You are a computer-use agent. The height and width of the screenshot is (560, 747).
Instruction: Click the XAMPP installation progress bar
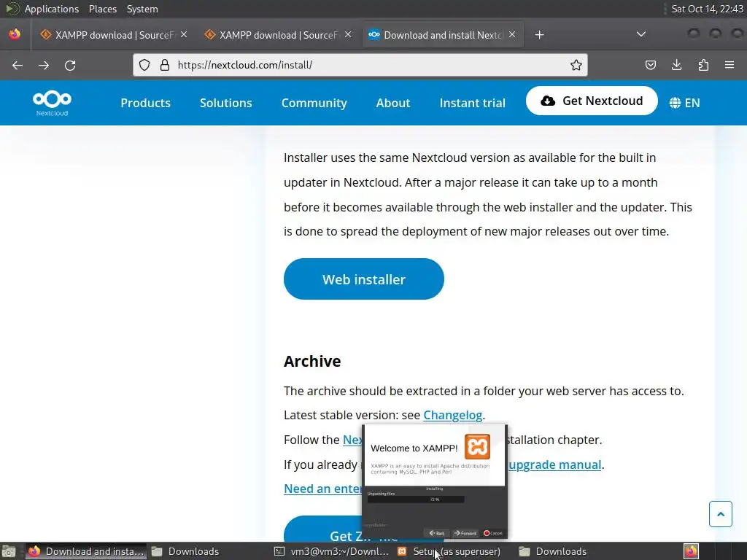coord(415,499)
